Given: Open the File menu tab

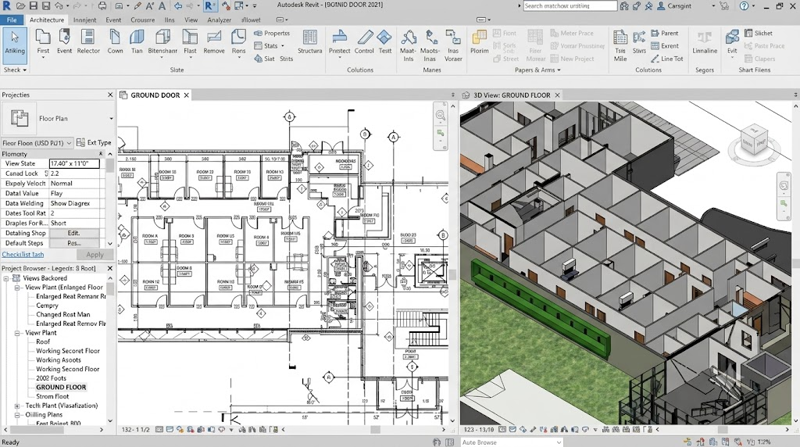Looking at the screenshot, I should tap(12, 20).
